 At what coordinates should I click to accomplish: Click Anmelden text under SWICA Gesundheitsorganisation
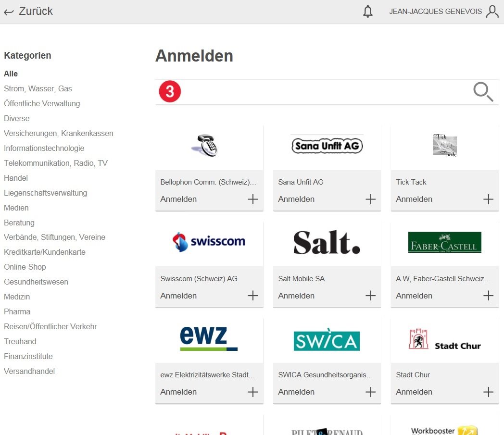click(x=296, y=392)
